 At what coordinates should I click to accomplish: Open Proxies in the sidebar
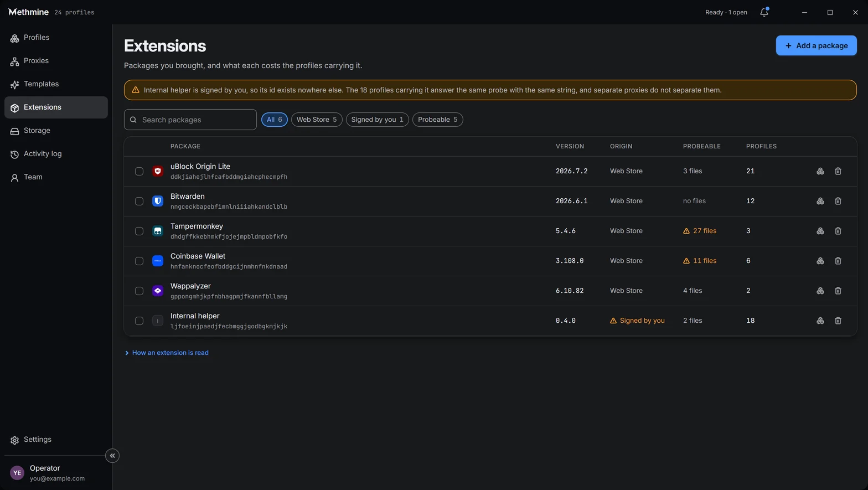56,61
